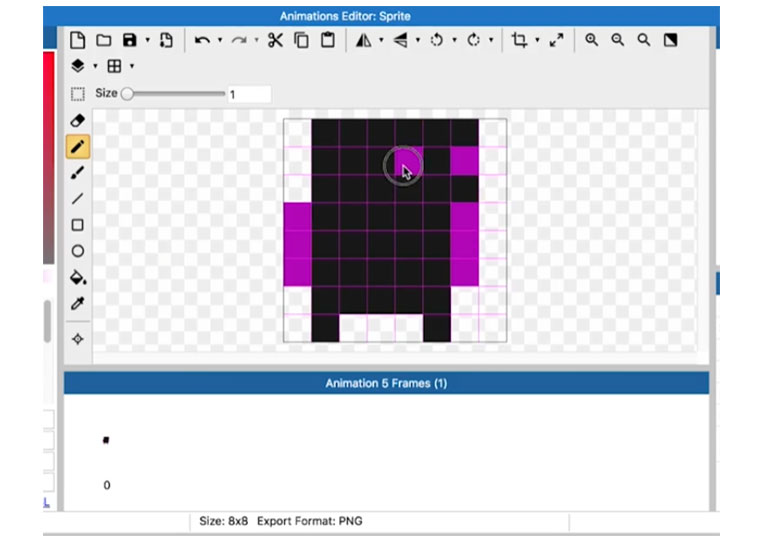Open an image from folder

[x=104, y=40]
